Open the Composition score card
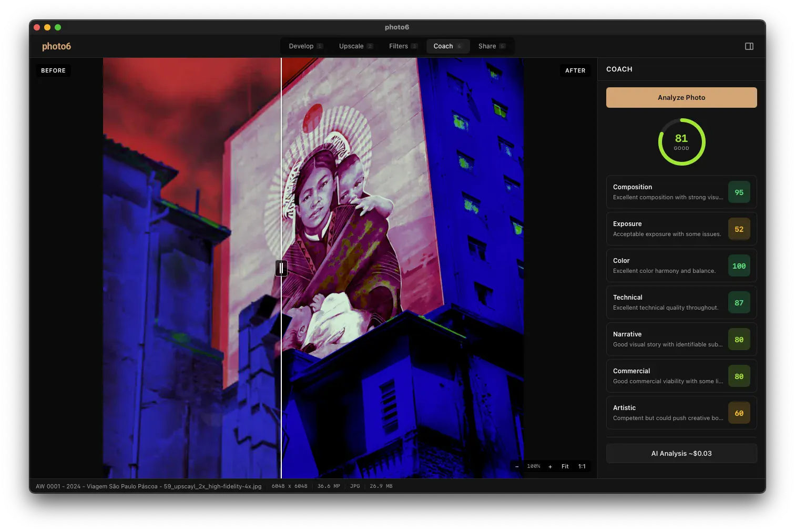This screenshot has height=532, width=795. (681, 192)
